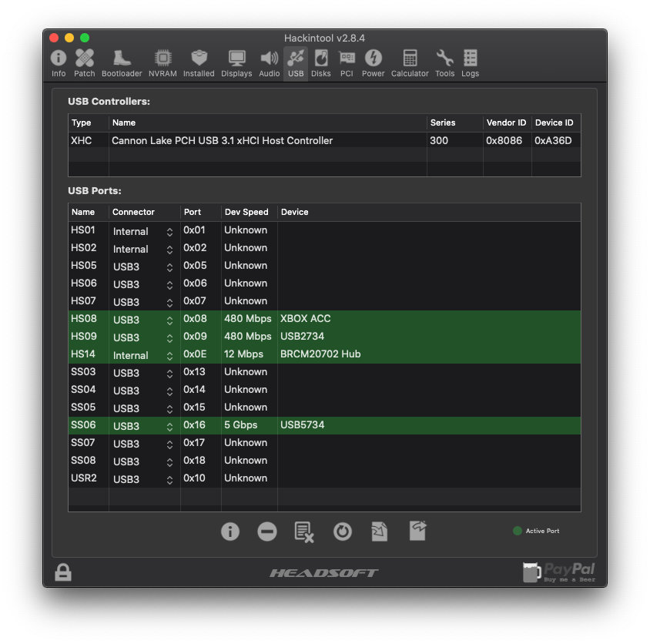
Task: Click the remove port minus icon
Action: (x=267, y=532)
